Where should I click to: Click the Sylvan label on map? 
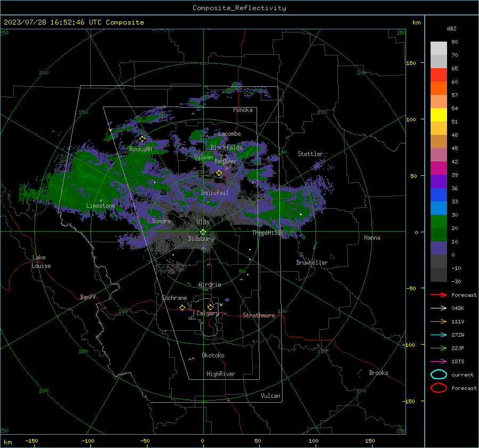point(203,157)
